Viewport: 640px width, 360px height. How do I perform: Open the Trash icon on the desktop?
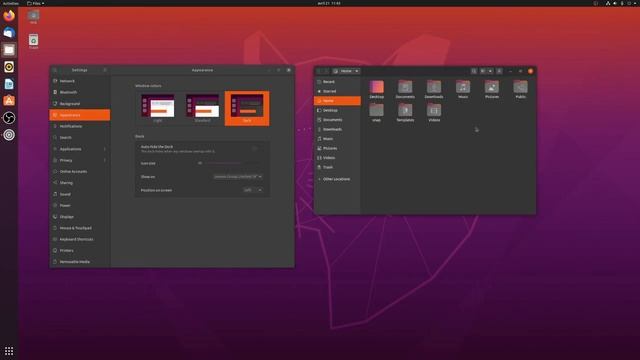[x=33, y=41]
